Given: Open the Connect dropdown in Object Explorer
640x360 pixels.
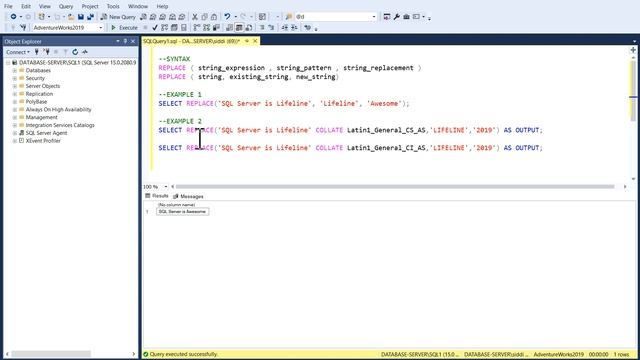Looking at the screenshot, I should (x=18, y=52).
